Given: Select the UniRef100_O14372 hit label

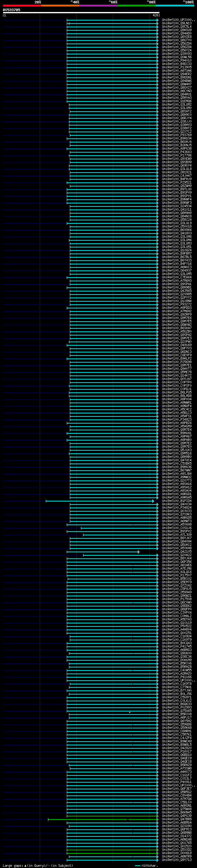Looking at the screenshot, I should click(x=176, y=836).
